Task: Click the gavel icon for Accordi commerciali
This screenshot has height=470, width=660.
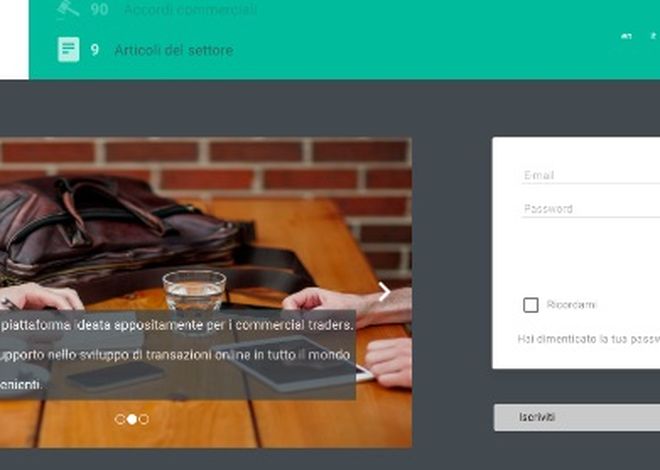Action: point(68,8)
